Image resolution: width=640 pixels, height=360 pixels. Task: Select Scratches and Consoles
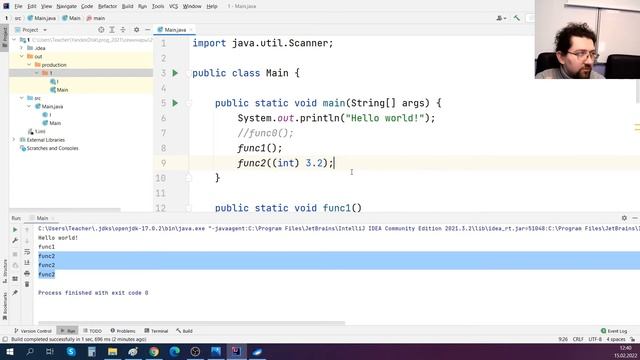click(x=49, y=148)
